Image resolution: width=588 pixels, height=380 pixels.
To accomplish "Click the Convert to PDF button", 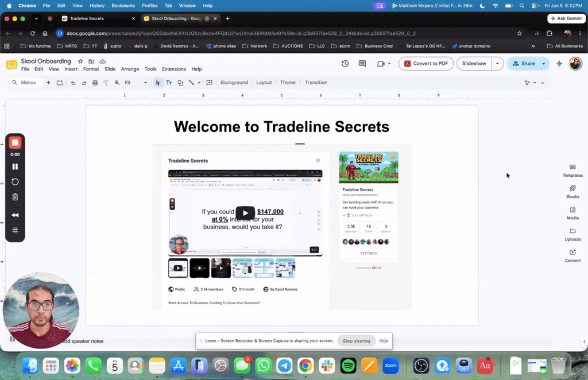I will point(426,64).
